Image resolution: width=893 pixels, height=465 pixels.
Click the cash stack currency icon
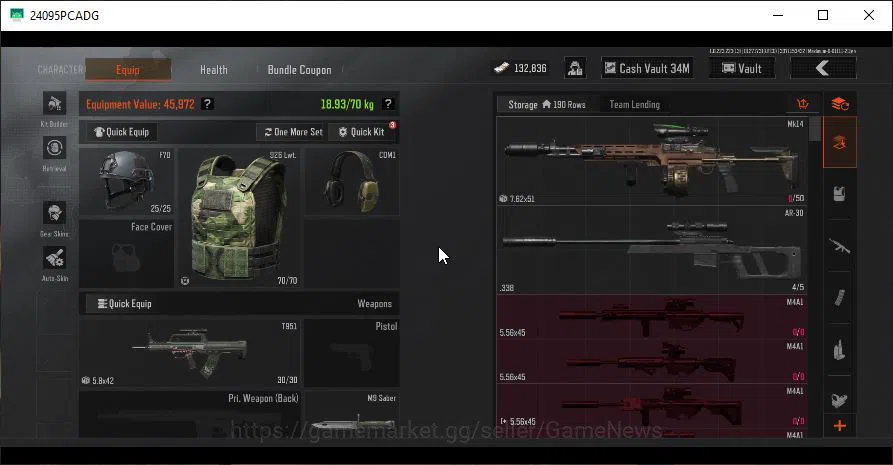coord(501,68)
